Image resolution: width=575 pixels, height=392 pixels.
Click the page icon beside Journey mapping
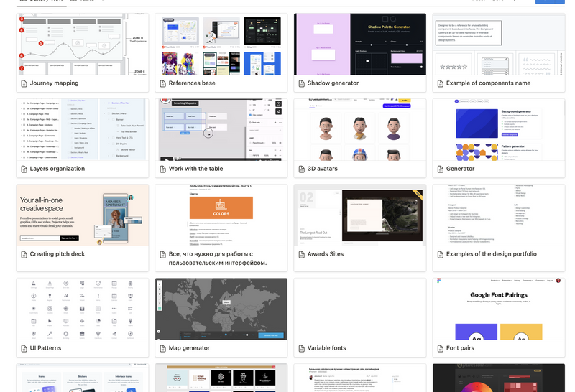pos(24,83)
